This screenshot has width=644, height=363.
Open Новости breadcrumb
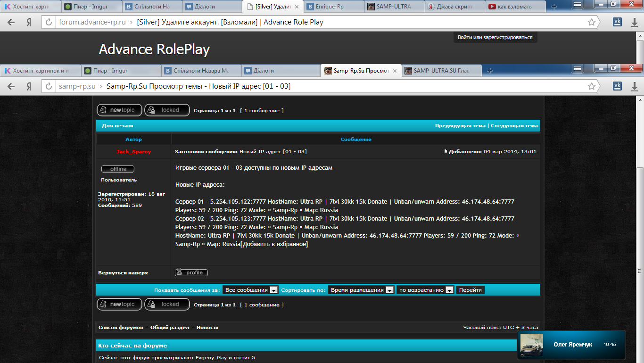(x=207, y=327)
